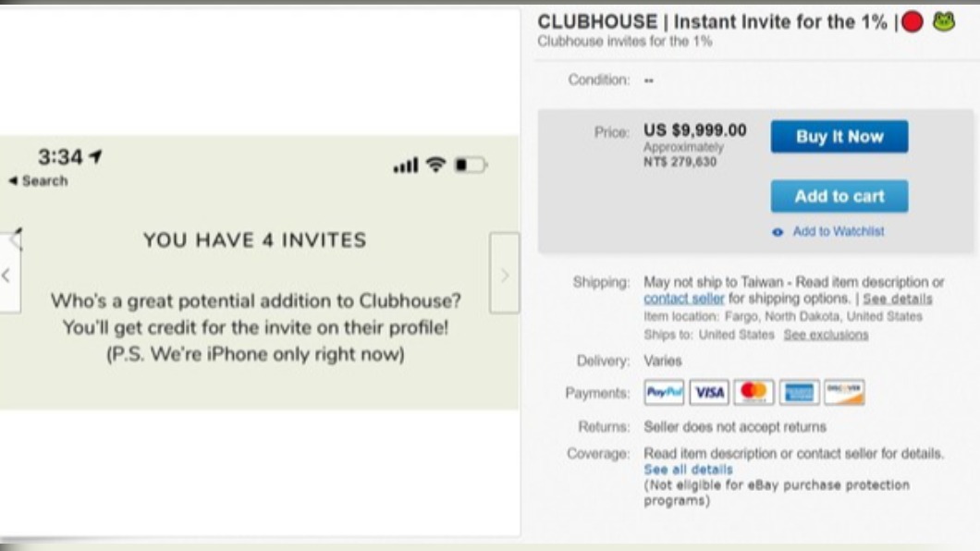980x551 pixels.
Task: Click the Mastercard payment icon
Action: (753, 393)
